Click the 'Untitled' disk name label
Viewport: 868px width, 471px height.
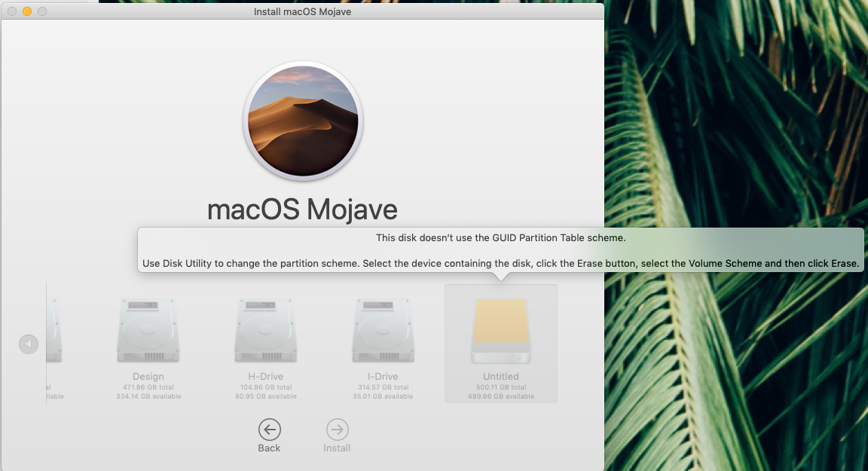click(501, 376)
